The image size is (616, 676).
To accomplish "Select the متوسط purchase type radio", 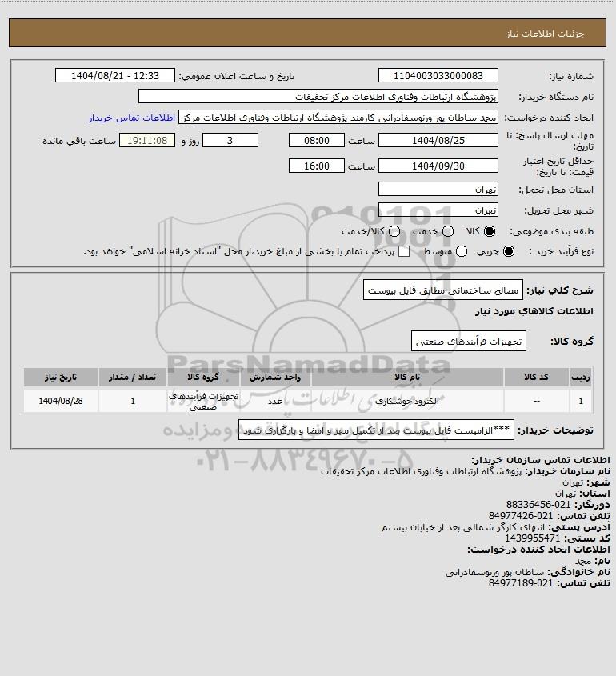I will 462,251.
